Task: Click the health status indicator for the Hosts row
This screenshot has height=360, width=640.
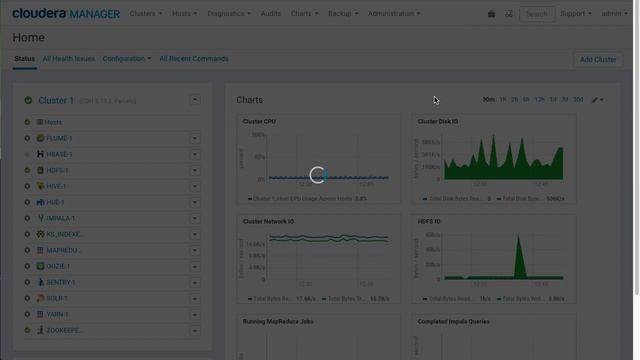Action: pos(27,122)
